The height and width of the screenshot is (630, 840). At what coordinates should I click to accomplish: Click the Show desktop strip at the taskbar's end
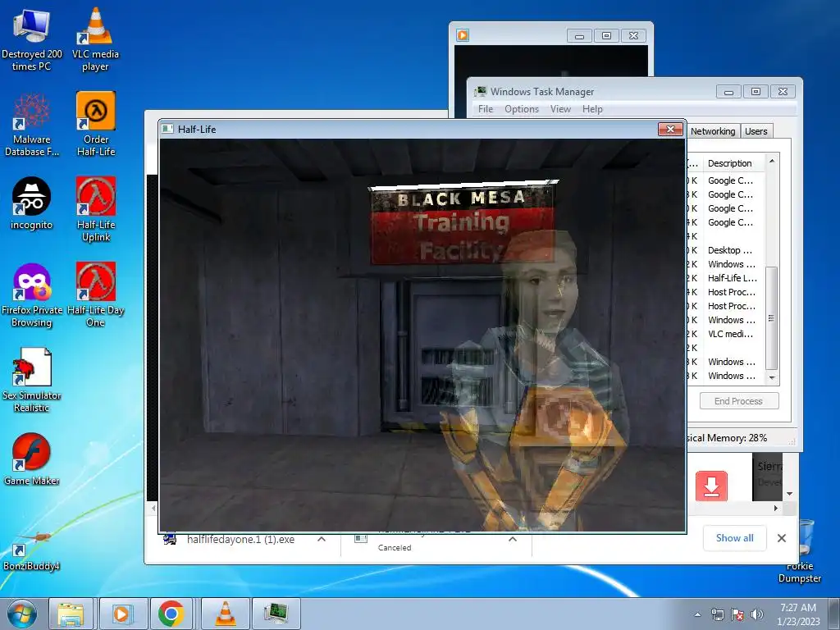tap(835, 614)
